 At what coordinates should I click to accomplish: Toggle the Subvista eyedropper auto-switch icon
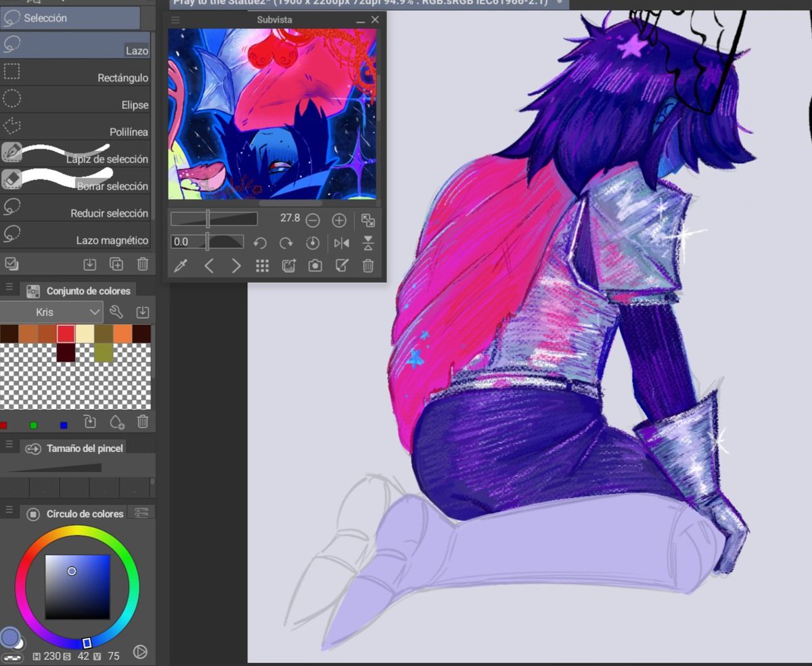point(180,266)
